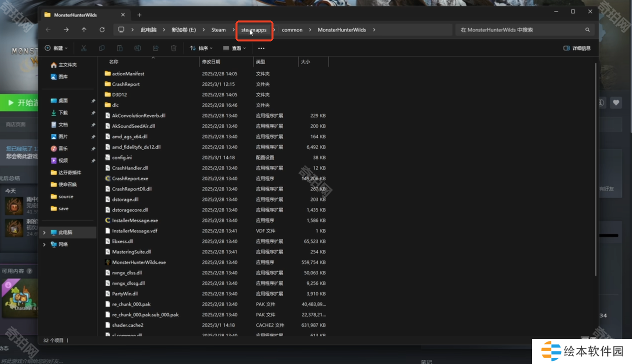Click the Delete trash icon

173,48
